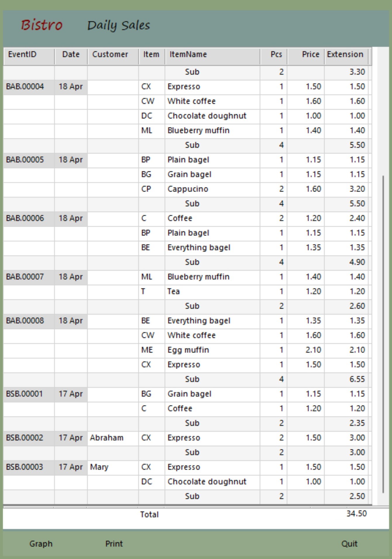Click the Extension column header

click(346, 55)
